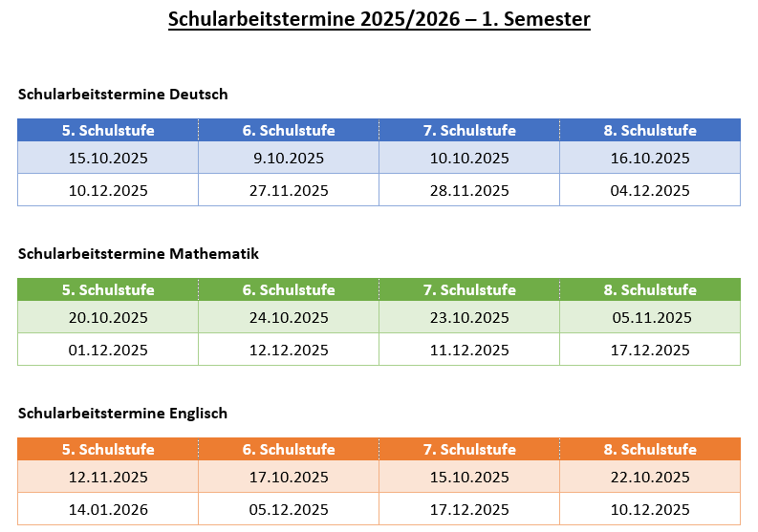Viewport: 758px width, 532px height.
Task: Click orange 5. Schulstufe header in Englisch table
Action: (x=108, y=449)
